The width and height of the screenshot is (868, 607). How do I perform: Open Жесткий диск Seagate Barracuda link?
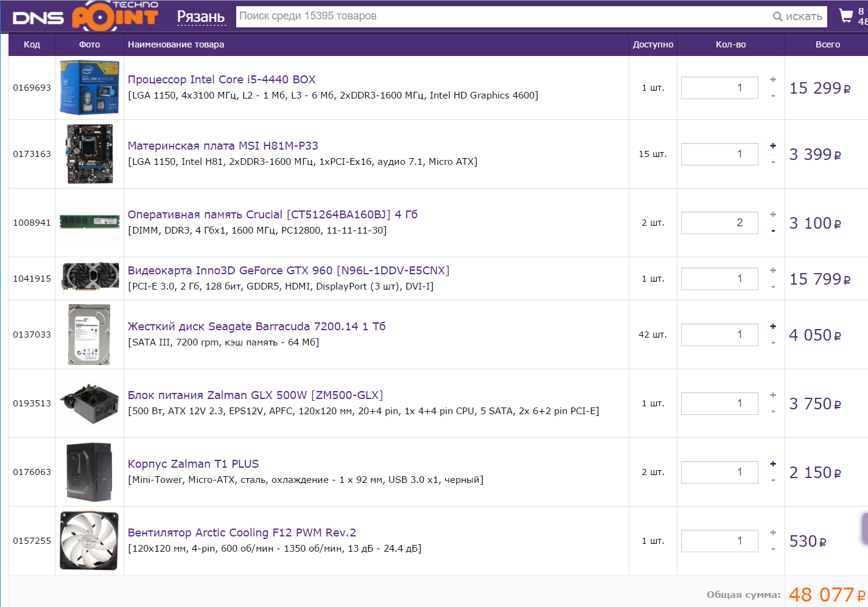[257, 327]
